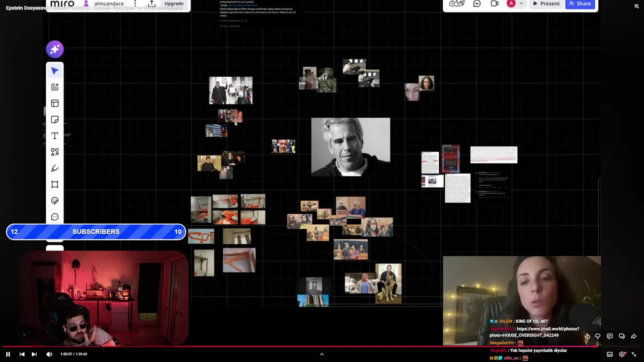Viewport: 644px width, 362px height.
Task: Seek on the red video progress bar
Action: click(x=322, y=346)
